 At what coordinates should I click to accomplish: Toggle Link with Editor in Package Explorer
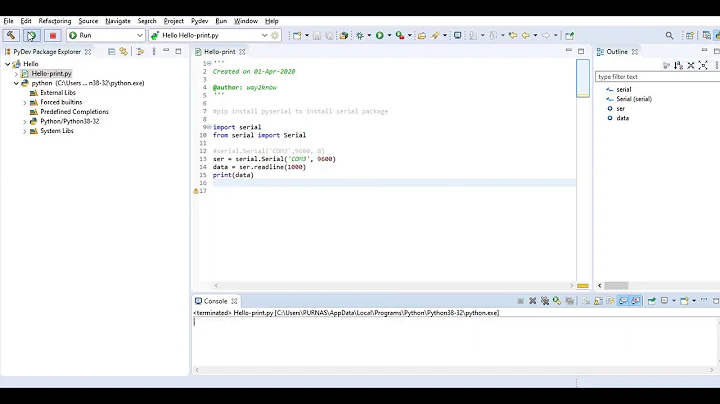point(124,52)
